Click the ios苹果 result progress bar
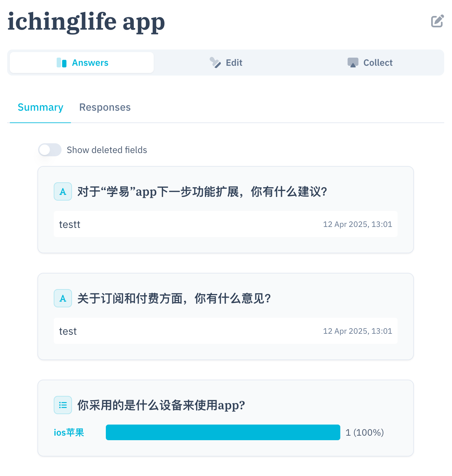Viewport: 452px width, 476px height. click(223, 432)
